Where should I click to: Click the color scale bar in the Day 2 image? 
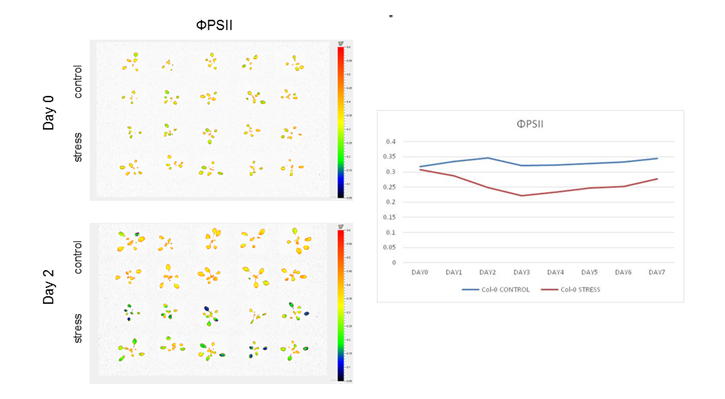point(341,305)
